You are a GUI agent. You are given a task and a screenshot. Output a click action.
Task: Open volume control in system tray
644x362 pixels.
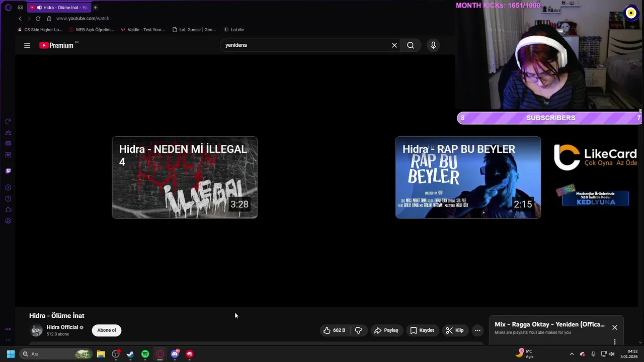612,354
